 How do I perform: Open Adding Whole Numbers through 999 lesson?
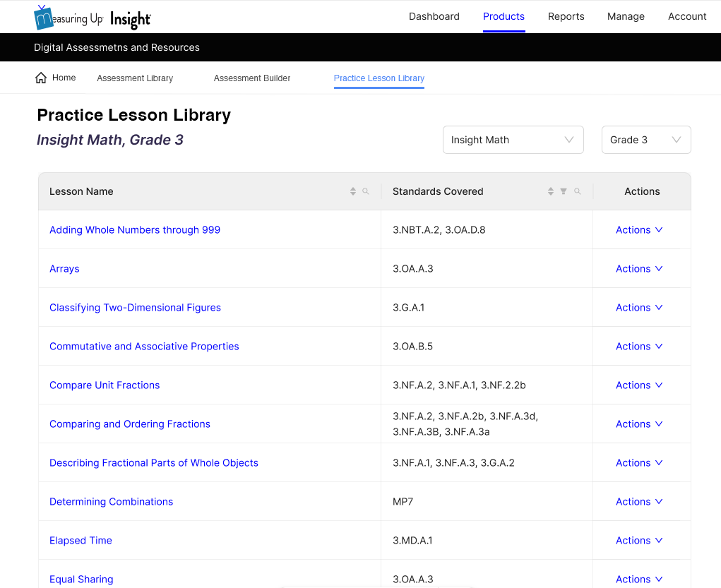point(135,230)
